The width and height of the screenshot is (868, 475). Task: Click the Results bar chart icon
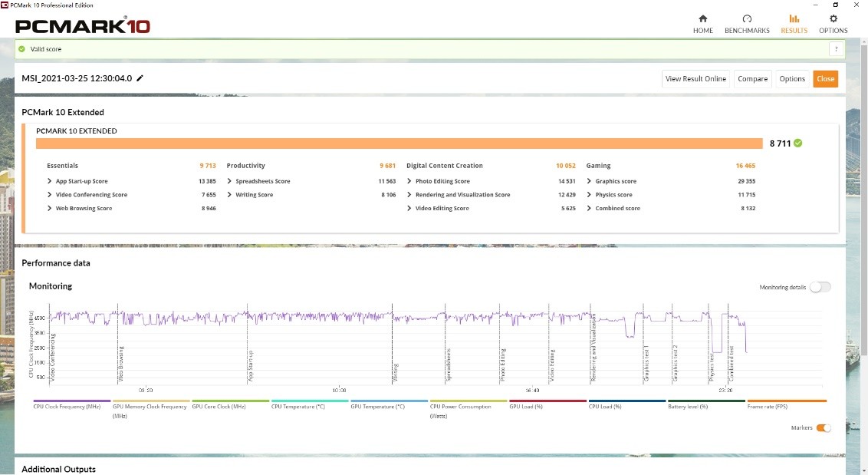point(794,19)
